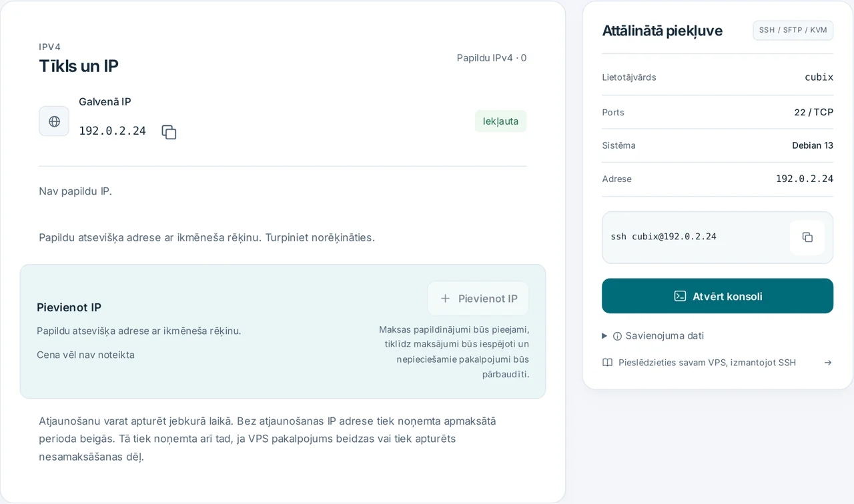
Task: Click the Ports label
Action: [x=613, y=112]
